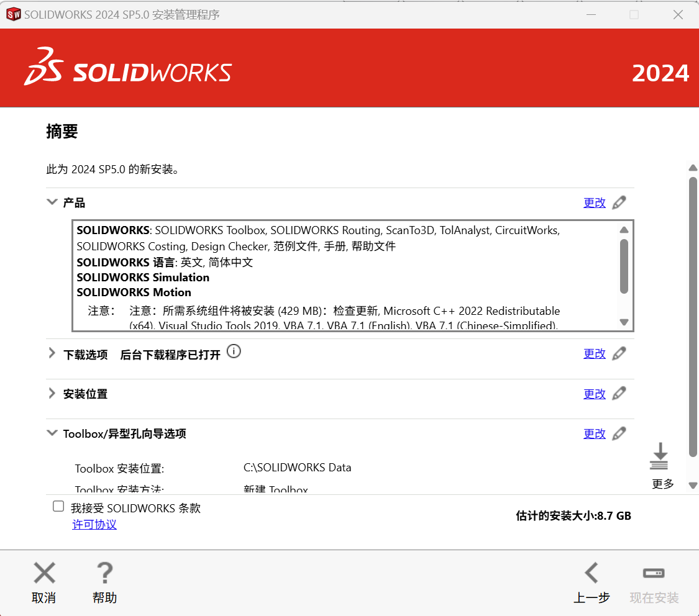Image resolution: width=699 pixels, height=616 pixels.
Task: Click the pencil icon in the 产品 row
Action: coord(619,202)
